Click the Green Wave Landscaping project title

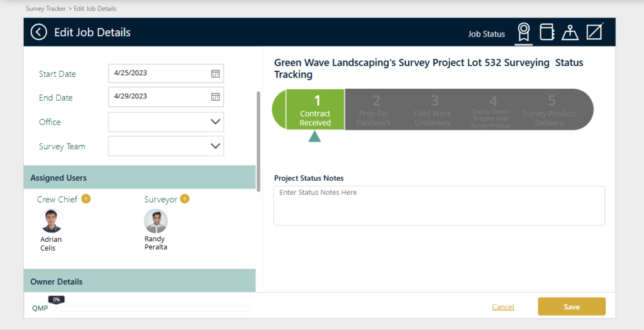[x=429, y=68]
